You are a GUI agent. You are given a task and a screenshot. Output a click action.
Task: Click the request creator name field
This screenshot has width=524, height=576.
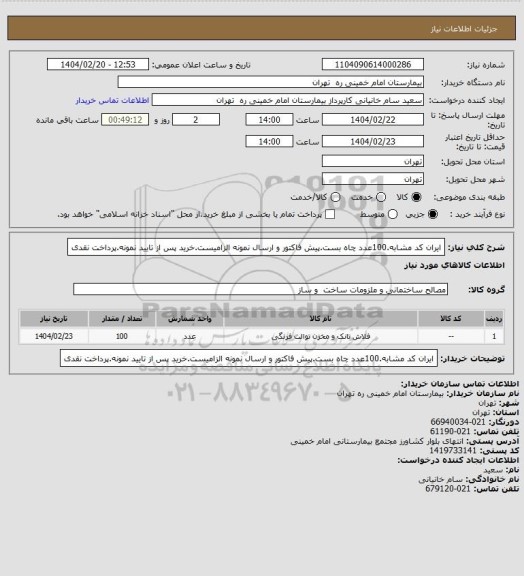click(x=287, y=100)
